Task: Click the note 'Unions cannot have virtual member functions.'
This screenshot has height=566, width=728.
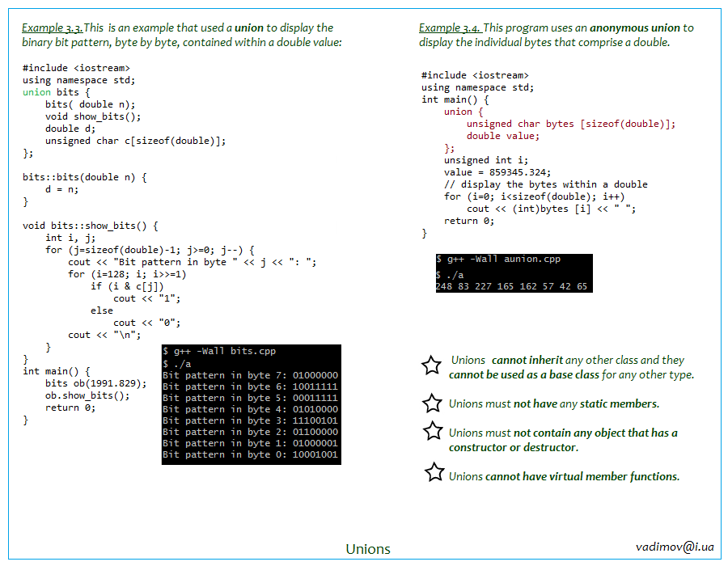Action: click(564, 476)
